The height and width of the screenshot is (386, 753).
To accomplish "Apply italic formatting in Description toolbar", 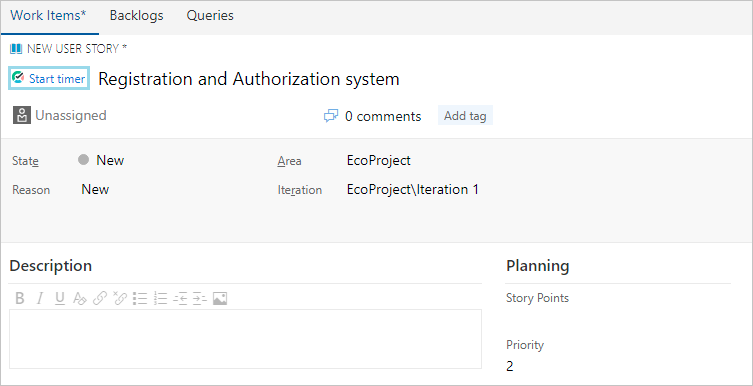I will coord(40,298).
